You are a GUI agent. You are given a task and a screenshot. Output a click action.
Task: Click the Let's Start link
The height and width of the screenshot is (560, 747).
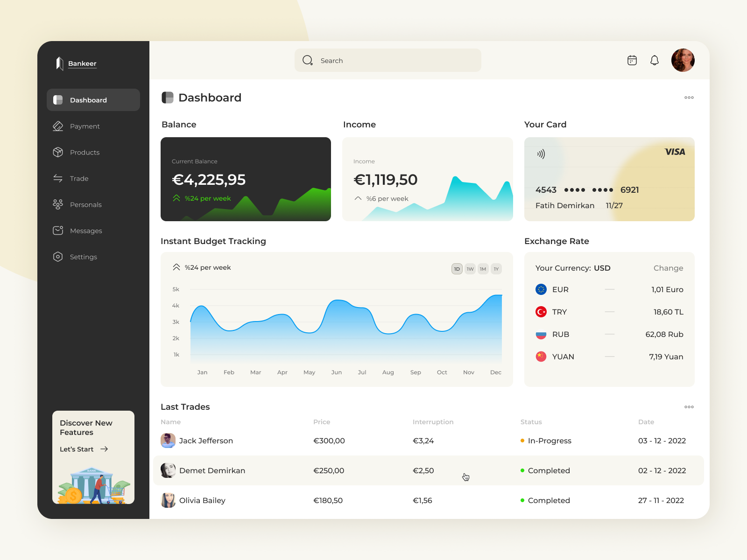pyautogui.click(x=77, y=449)
